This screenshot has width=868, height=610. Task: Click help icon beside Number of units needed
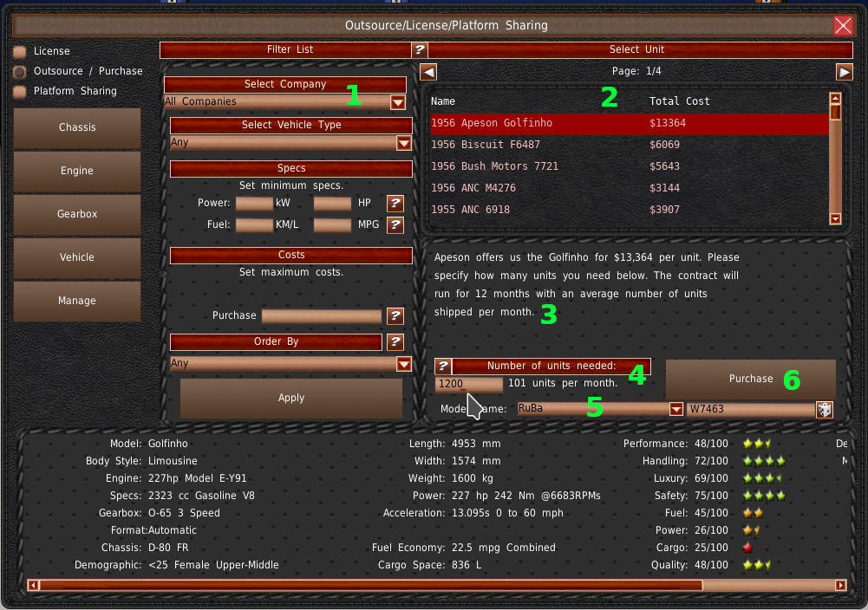(x=442, y=367)
